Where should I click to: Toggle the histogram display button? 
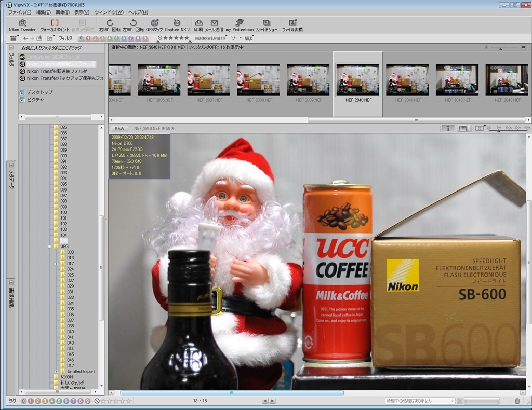coord(463,128)
